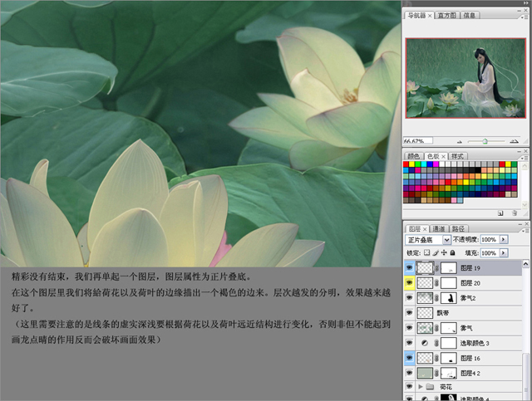The image size is (532, 401).
Task: Toggle visibility of 选取颜色 3 adjustment layer
Action: 410,343
